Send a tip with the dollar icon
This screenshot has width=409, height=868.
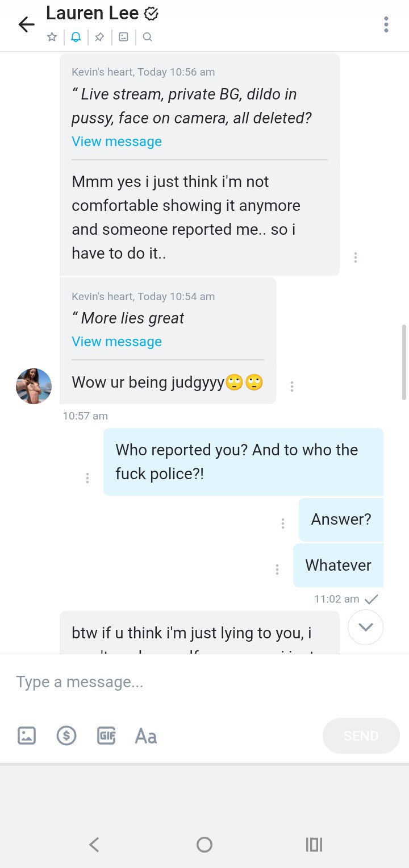click(66, 736)
